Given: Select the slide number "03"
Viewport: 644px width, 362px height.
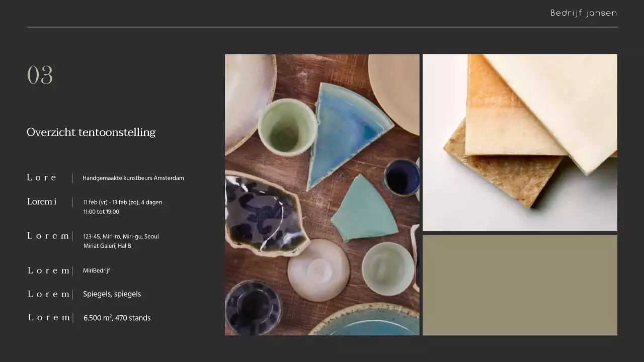Looking at the screenshot, I should (40, 75).
